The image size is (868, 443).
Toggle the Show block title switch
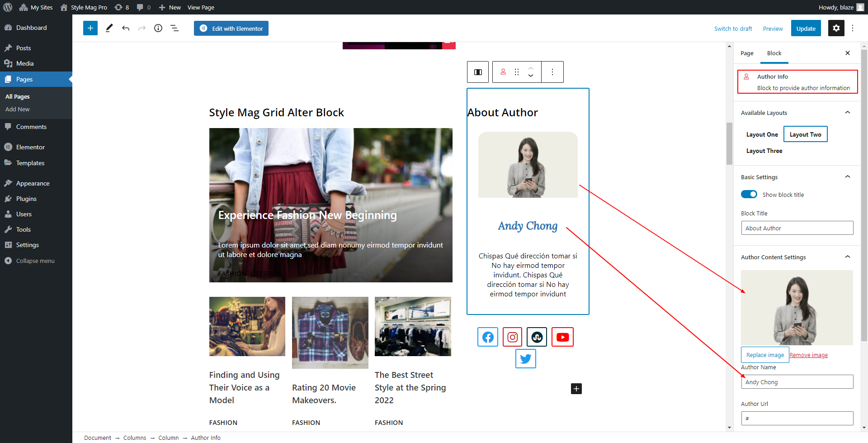click(749, 194)
